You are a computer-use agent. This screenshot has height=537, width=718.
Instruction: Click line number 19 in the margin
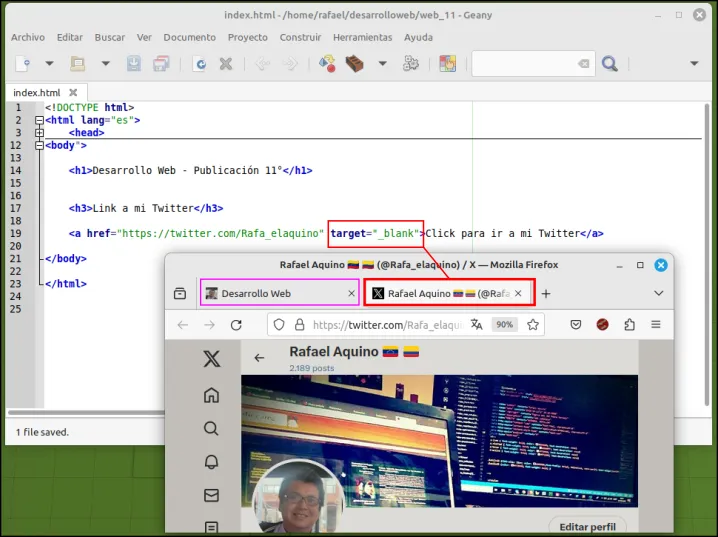[x=16, y=233]
